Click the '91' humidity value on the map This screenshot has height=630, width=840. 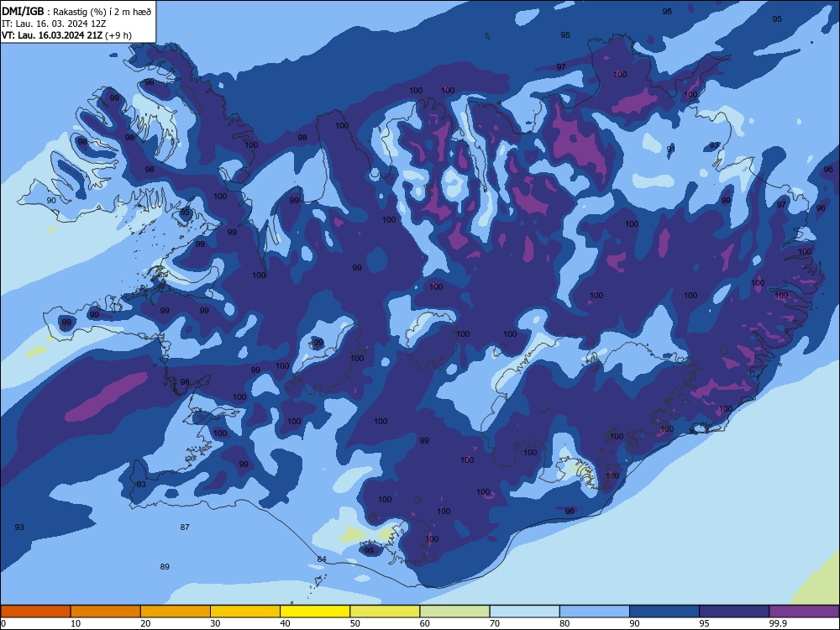(670, 149)
